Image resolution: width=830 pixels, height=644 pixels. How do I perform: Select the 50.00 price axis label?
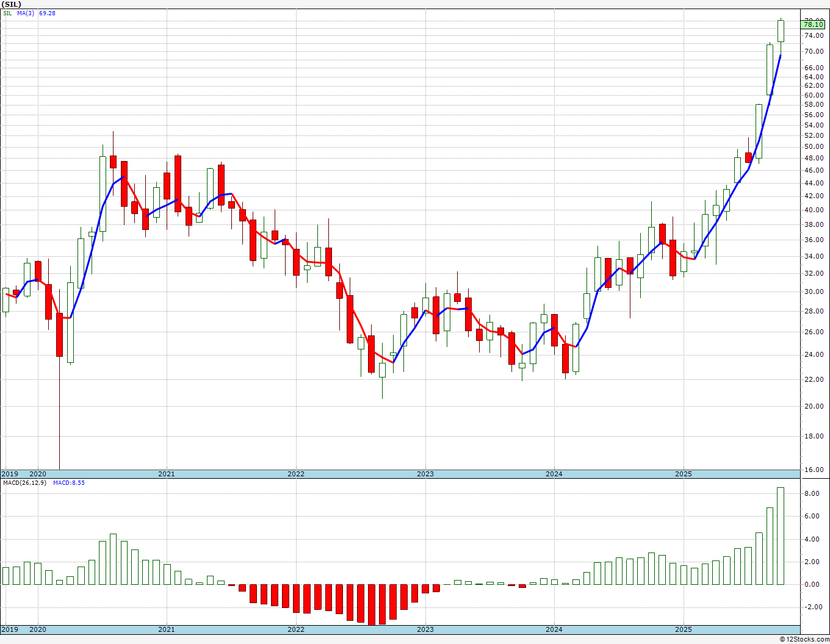[x=814, y=146]
